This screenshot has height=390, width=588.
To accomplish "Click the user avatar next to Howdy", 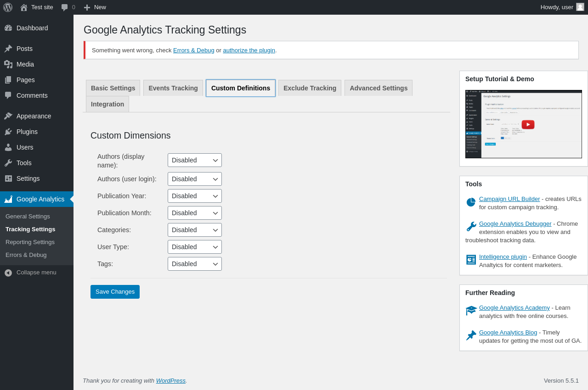I will 580,7.
